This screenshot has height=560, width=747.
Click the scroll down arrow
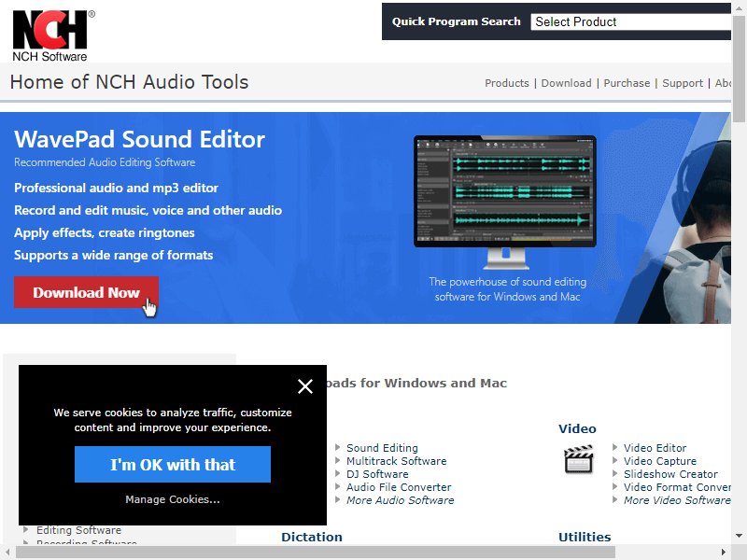(x=739, y=536)
